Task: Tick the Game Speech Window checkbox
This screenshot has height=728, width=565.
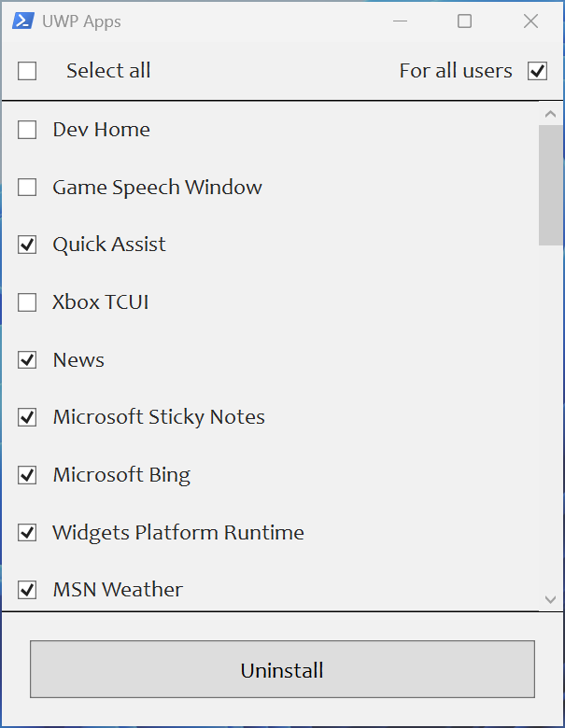Action: 27,188
